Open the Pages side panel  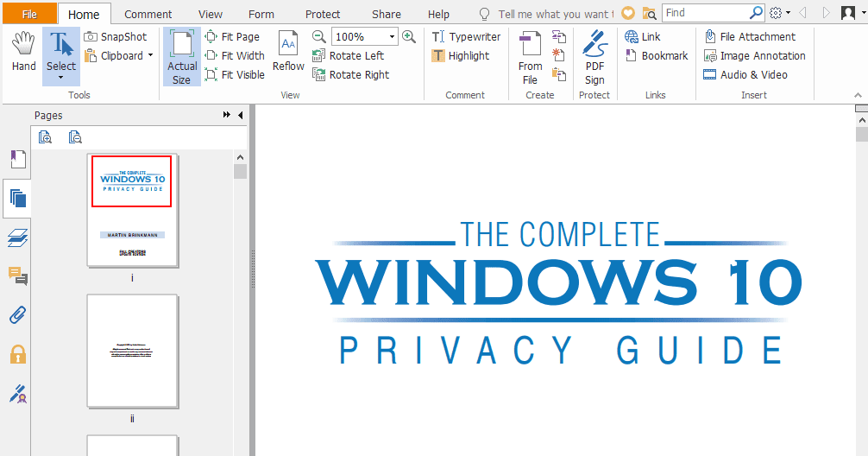18,198
